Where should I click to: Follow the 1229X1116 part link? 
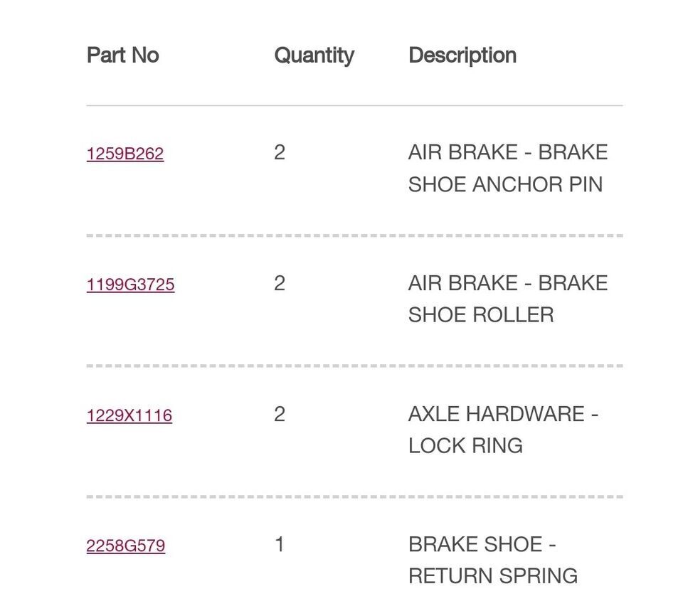129,415
